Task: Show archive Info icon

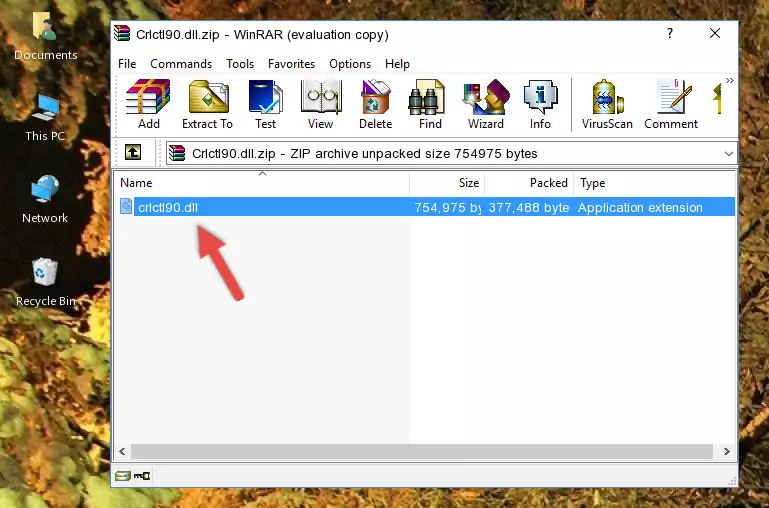Action: (540, 97)
